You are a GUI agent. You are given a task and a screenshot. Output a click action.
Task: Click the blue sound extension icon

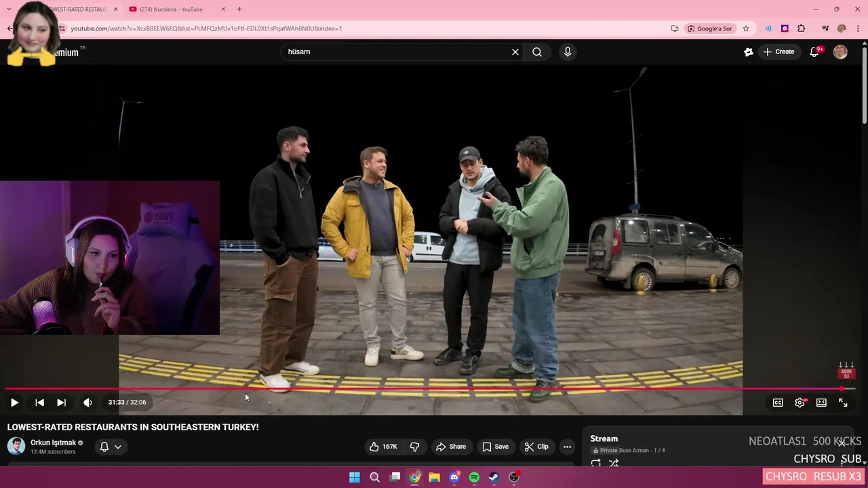pos(768,28)
